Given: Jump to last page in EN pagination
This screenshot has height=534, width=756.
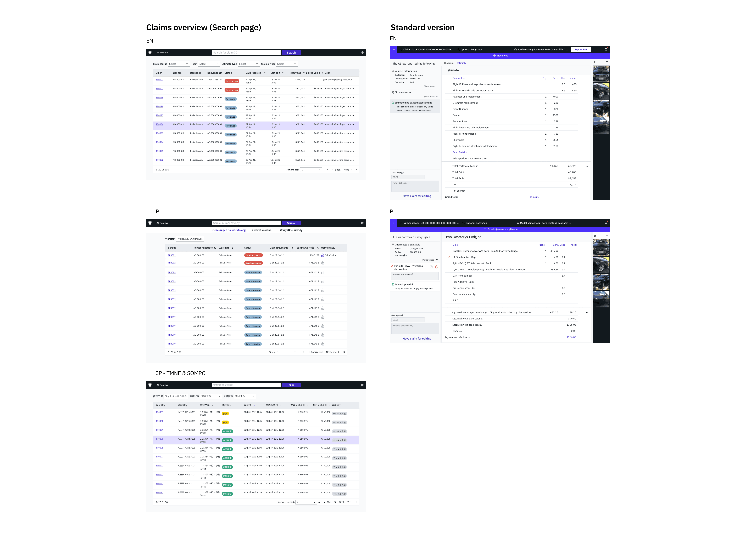Looking at the screenshot, I should click(356, 170).
